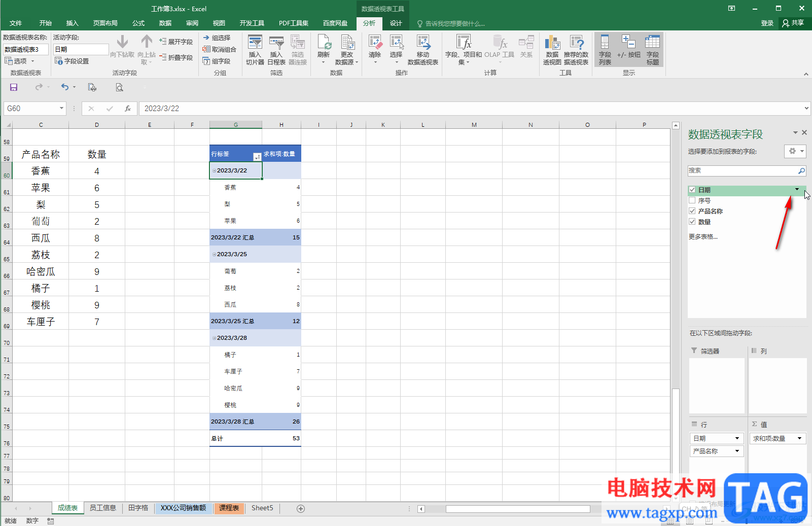This screenshot has width=812, height=526.
Task: Collapse the 2023/3/28 pivot group
Action: (214, 338)
